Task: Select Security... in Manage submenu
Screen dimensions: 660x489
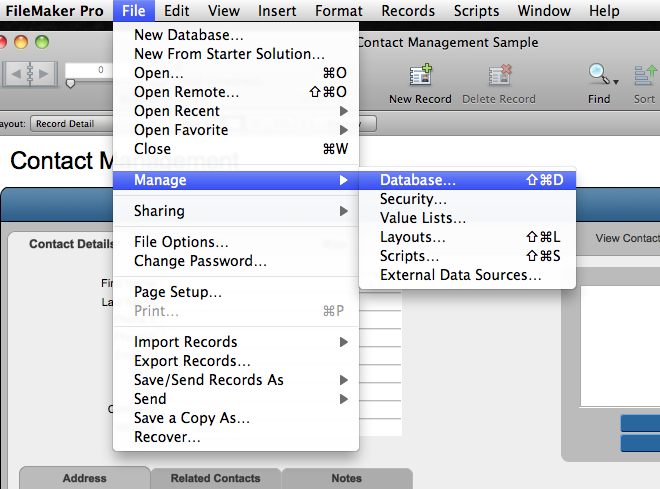Action: click(x=467, y=199)
